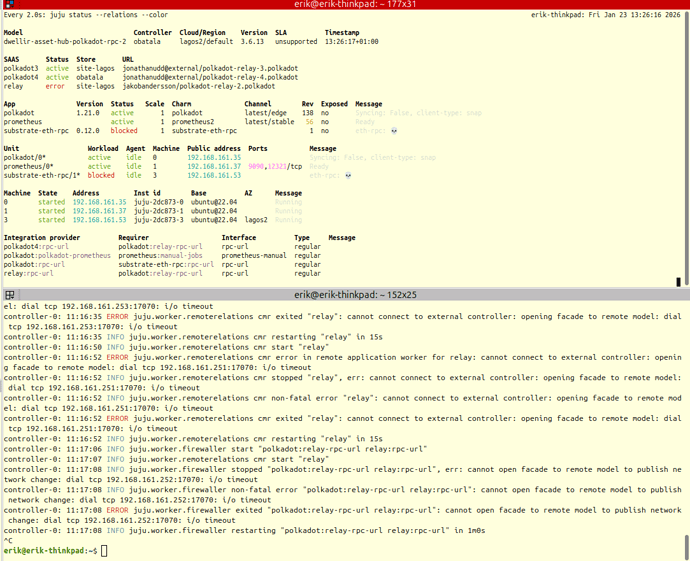The width and height of the screenshot is (690, 561).
Task: Click the watch clock 'Fri Jan 23 13:26:16 2026'
Action: tap(635, 15)
